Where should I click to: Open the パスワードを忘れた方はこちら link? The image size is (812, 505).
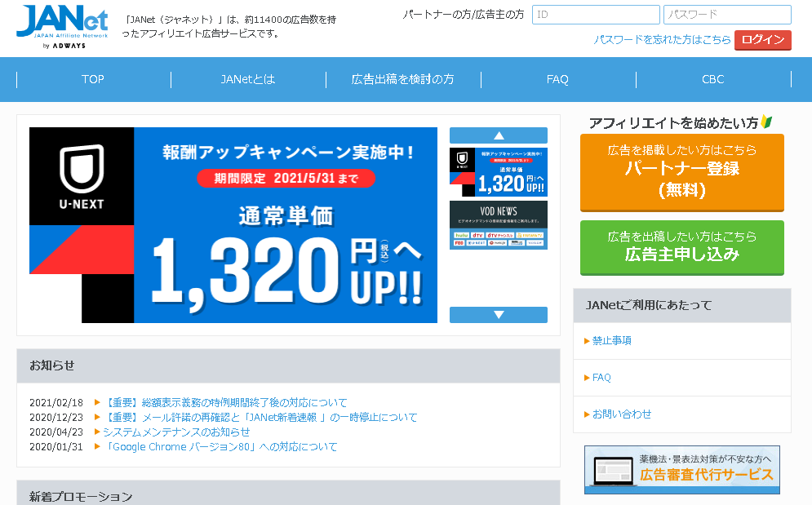pyautogui.click(x=662, y=40)
